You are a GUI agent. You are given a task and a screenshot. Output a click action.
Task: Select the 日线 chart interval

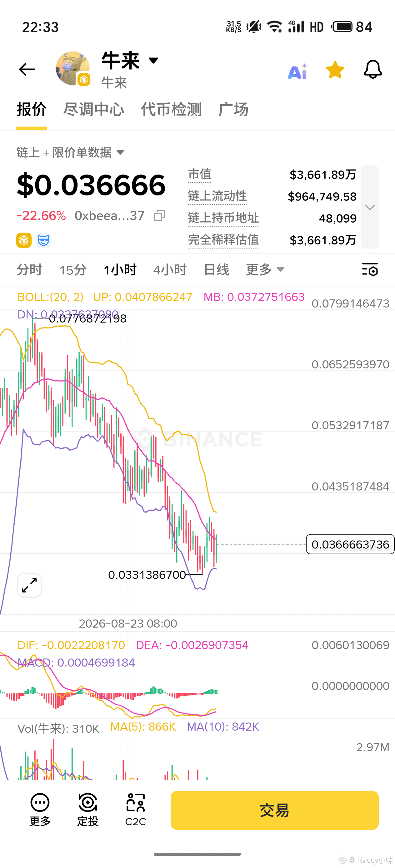click(x=217, y=270)
